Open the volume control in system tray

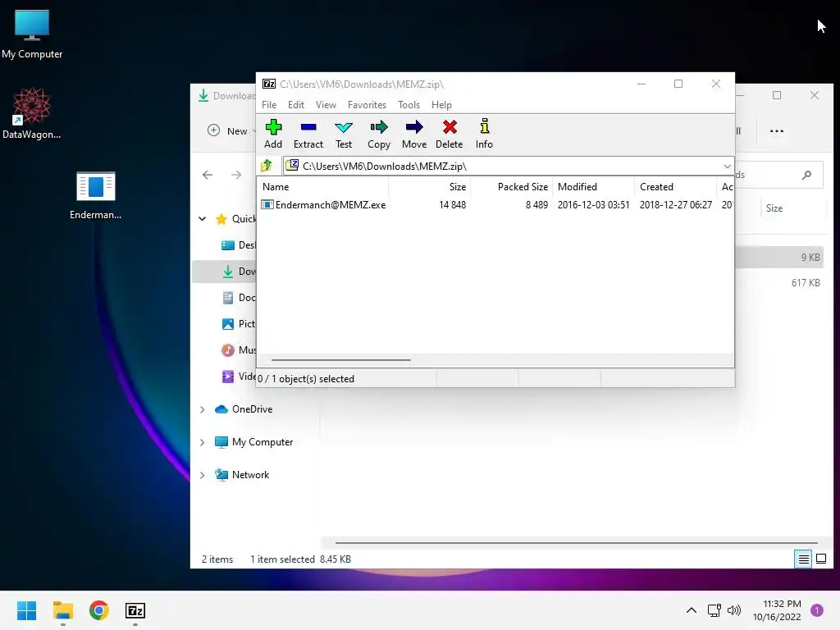coord(734,610)
